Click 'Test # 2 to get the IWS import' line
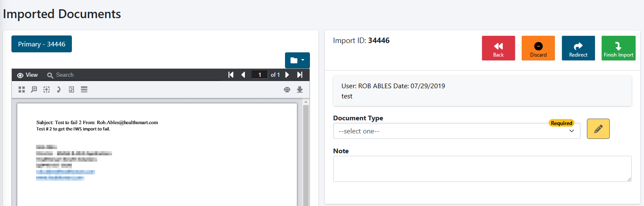Screen dimensions: 644x206 coord(73,129)
